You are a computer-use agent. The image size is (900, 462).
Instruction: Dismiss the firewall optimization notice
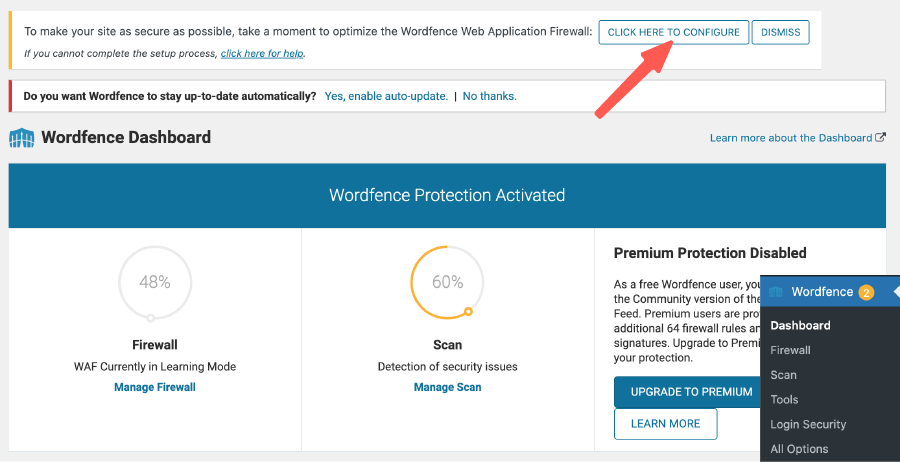tap(780, 32)
